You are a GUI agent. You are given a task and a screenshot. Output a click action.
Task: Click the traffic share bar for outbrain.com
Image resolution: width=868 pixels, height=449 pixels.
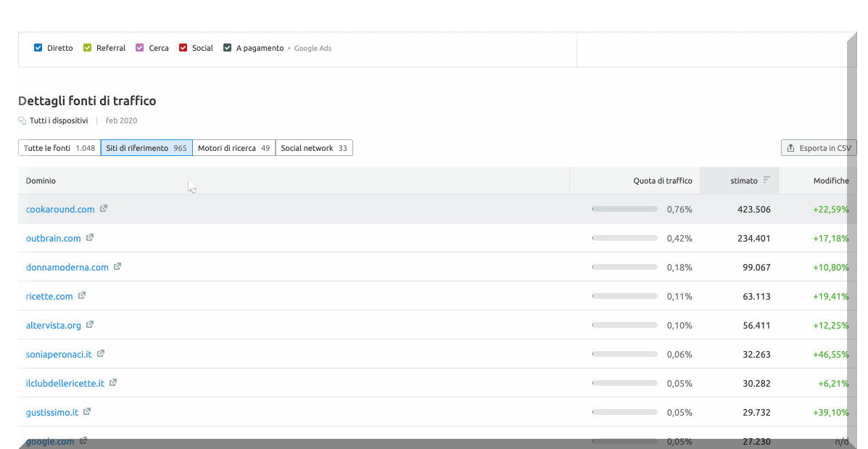(x=625, y=238)
